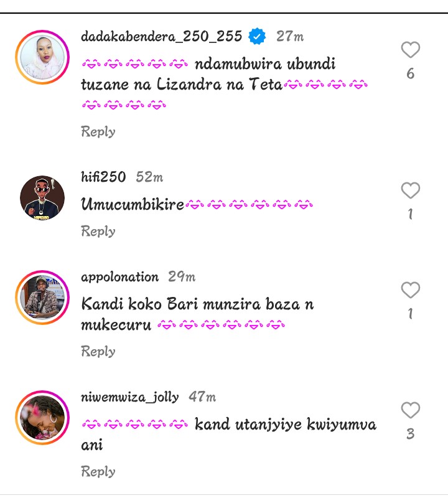Open appolonation's profile picture

click(x=42, y=298)
